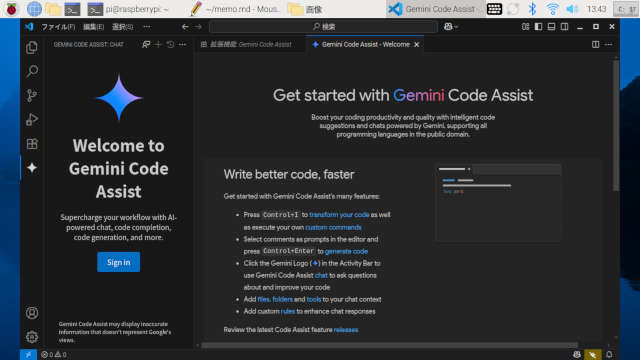This screenshot has height=360, width=640.
Task: Click the remote window status bar icon
Action: (x=28, y=354)
